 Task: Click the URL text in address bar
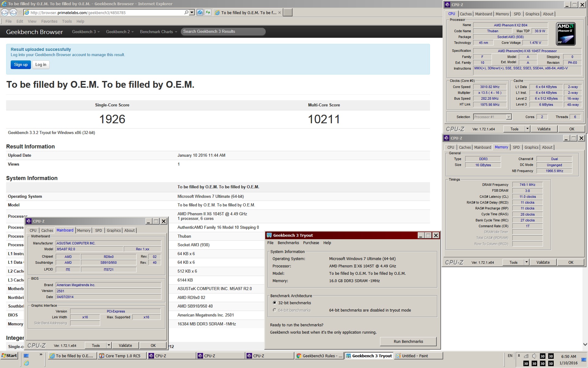pyautogui.click(x=78, y=13)
